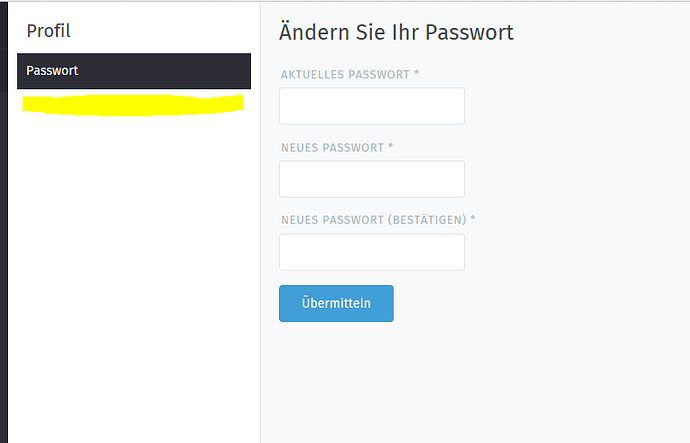Open the yellow highlighted sidebar entry
Screen dimensions: 690x443
coord(133,105)
